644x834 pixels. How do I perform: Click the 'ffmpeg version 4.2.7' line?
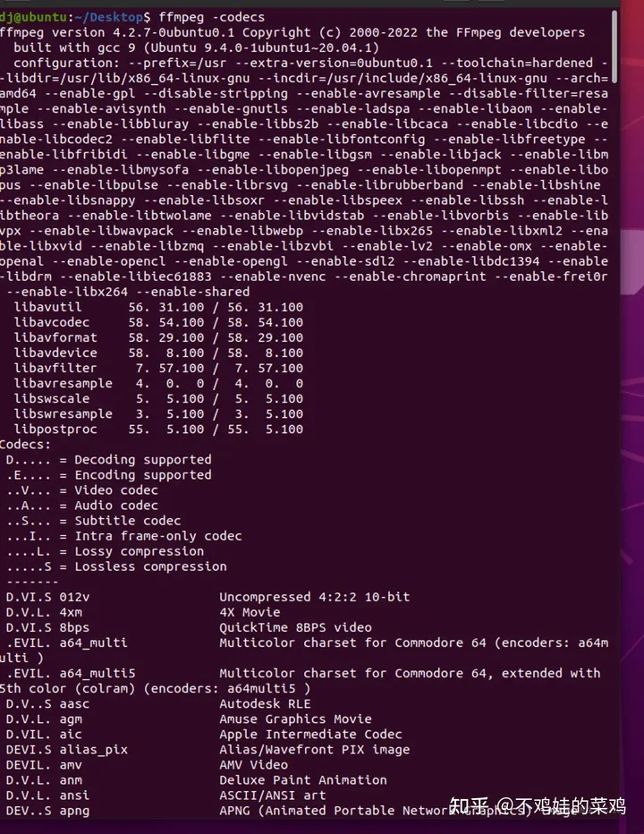(292, 32)
